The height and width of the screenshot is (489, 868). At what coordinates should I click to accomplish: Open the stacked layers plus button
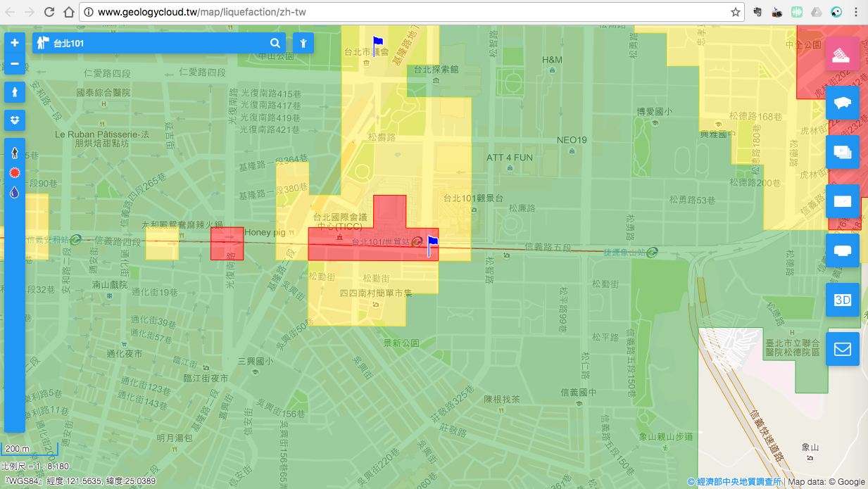tap(843, 152)
